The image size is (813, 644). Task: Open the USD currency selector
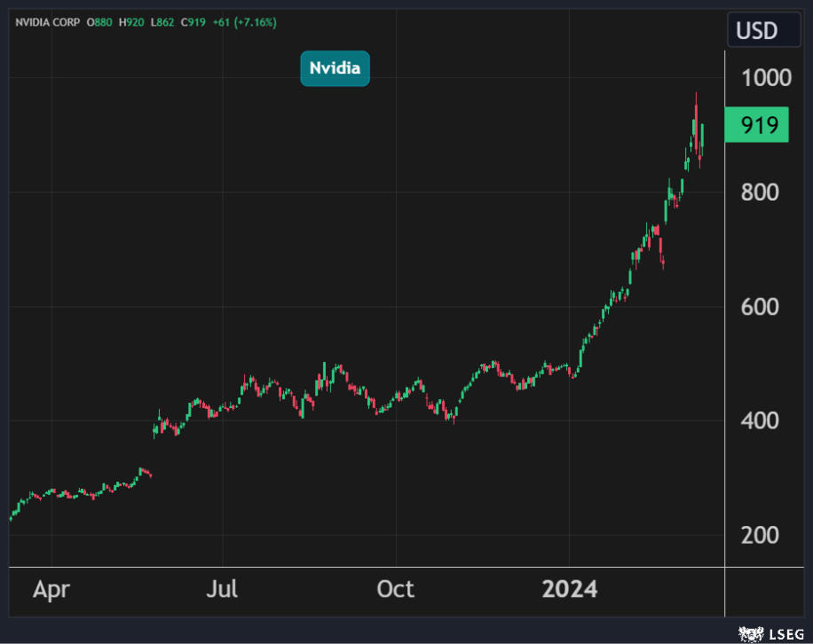(x=756, y=31)
